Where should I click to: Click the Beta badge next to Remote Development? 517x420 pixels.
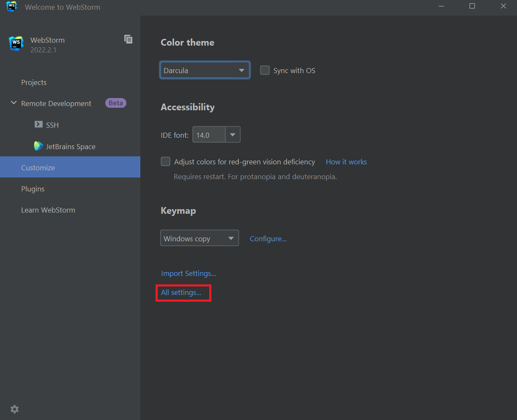[x=115, y=103]
